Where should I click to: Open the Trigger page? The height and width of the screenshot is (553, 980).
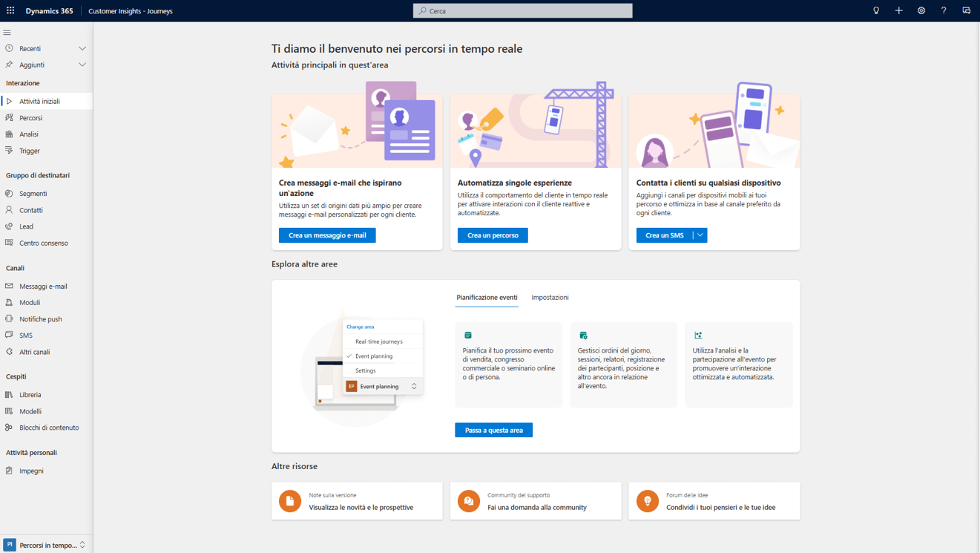[x=27, y=151]
